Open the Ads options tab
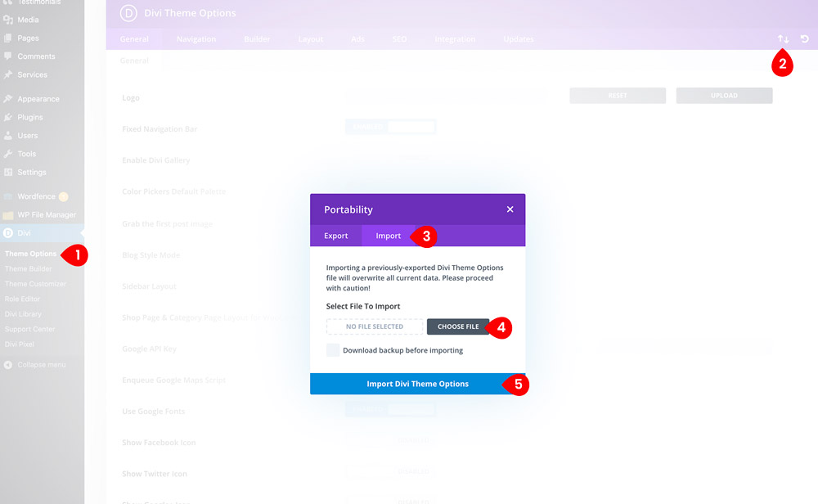The image size is (818, 504). point(358,39)
